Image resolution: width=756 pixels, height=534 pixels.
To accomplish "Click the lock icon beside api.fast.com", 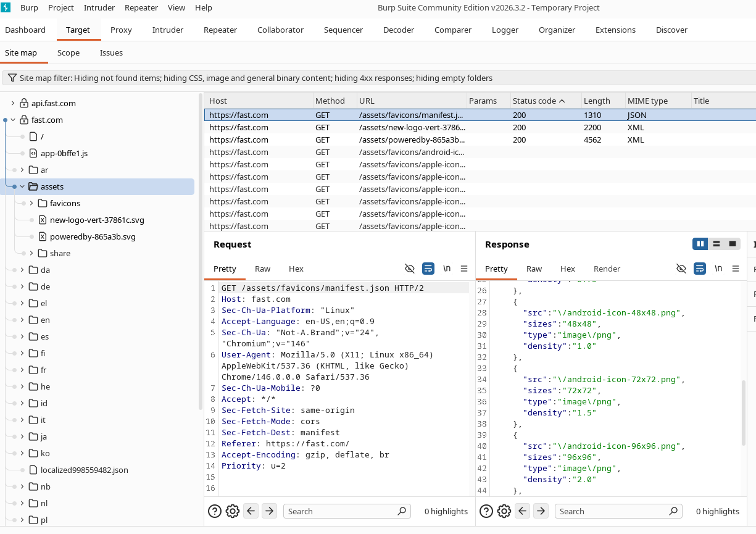I will point(24,104).
